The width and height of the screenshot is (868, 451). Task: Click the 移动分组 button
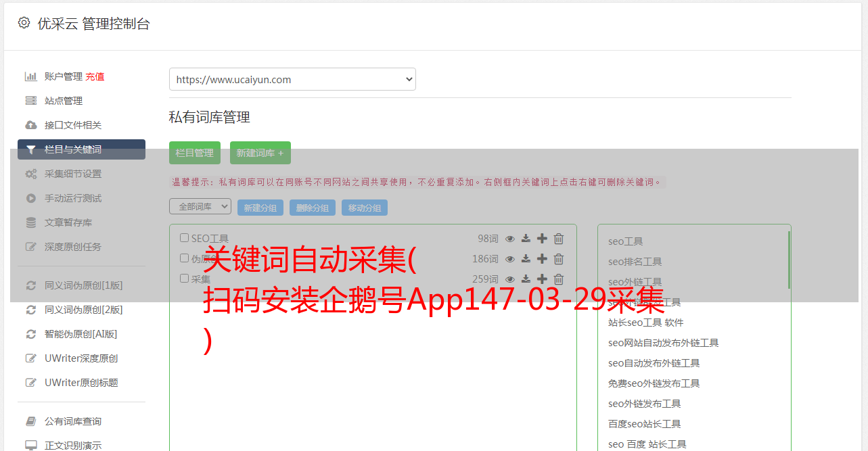365,208
